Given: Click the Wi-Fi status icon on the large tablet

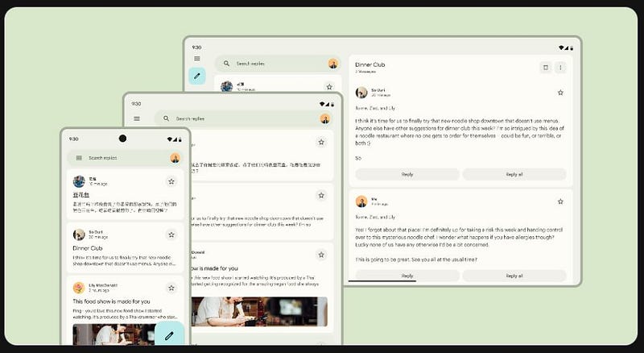Looking at the screenshot, I should click(x=561, y=48).
